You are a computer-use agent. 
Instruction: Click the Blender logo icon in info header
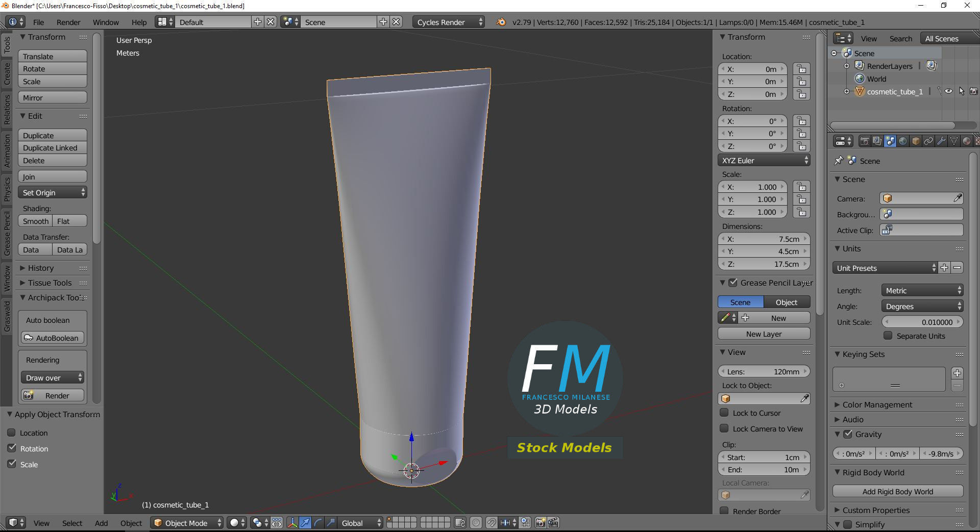point(501,22)
